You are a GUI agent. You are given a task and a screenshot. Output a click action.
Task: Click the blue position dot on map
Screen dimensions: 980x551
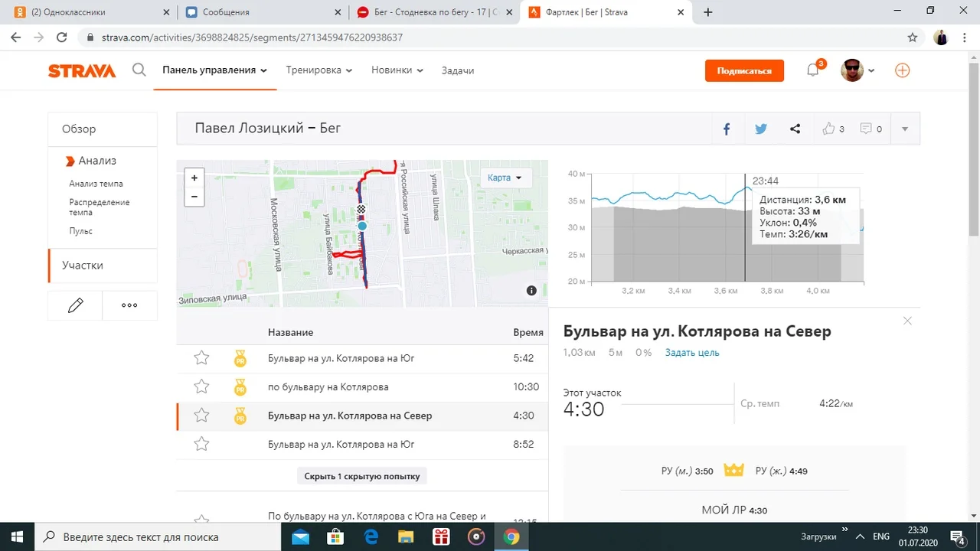tap(362, 226)
